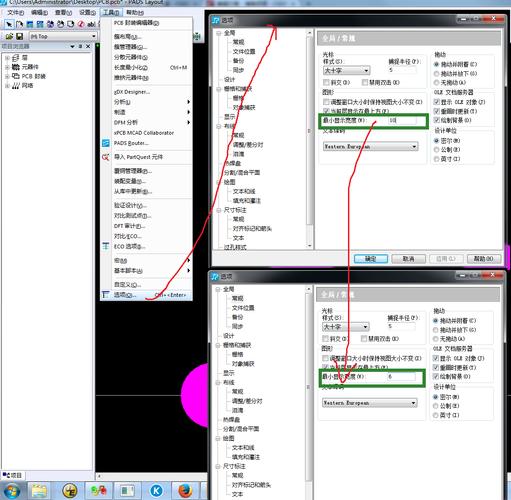Open the Windows Start button
The height and width of the screenshot is (500, 511).
click(x=11, y=491)
